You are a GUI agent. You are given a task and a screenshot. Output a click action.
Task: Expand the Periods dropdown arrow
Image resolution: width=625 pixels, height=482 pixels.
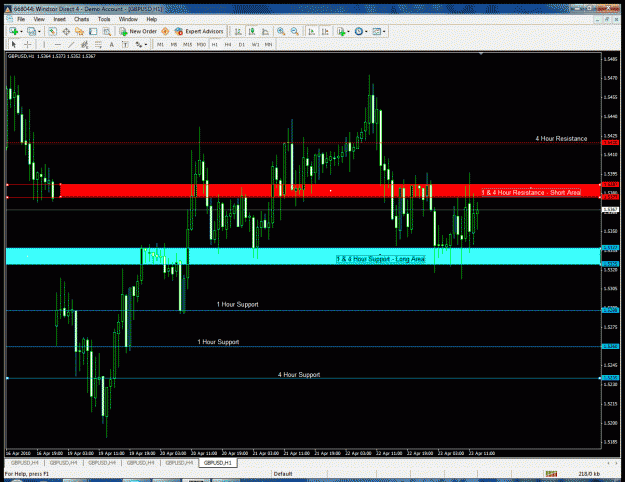coord(366,31)
